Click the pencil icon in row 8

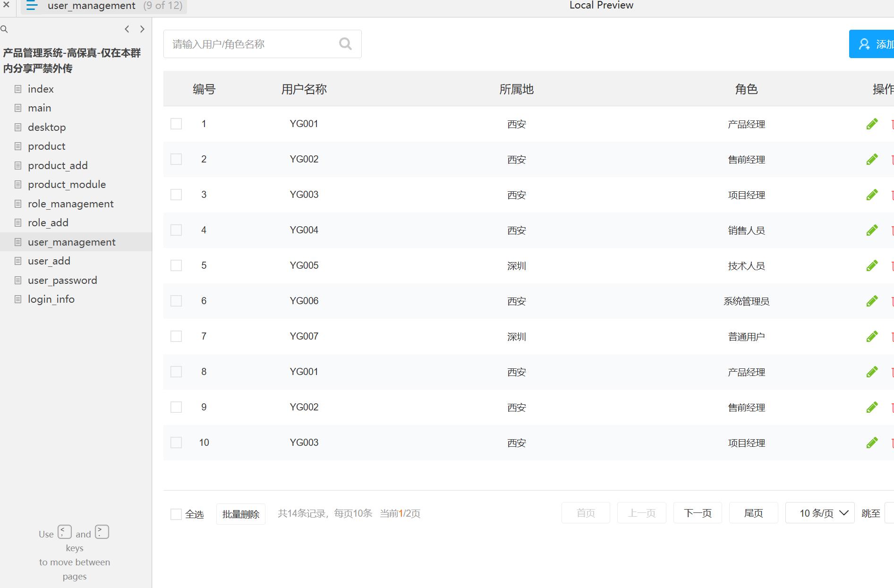pyautogui.click(x=872, y=372)
